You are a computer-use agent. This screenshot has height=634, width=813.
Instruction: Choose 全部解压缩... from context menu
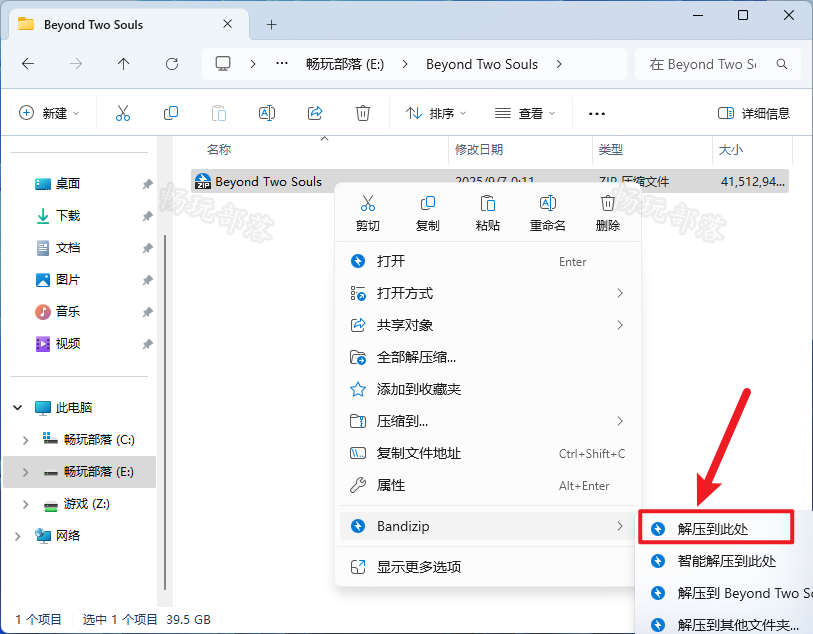click(x=488, y=357)
